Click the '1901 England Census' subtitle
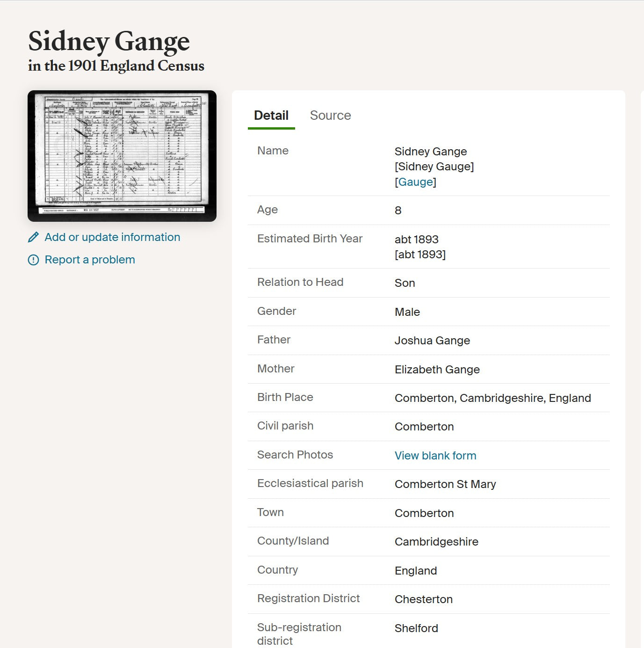 116,66
